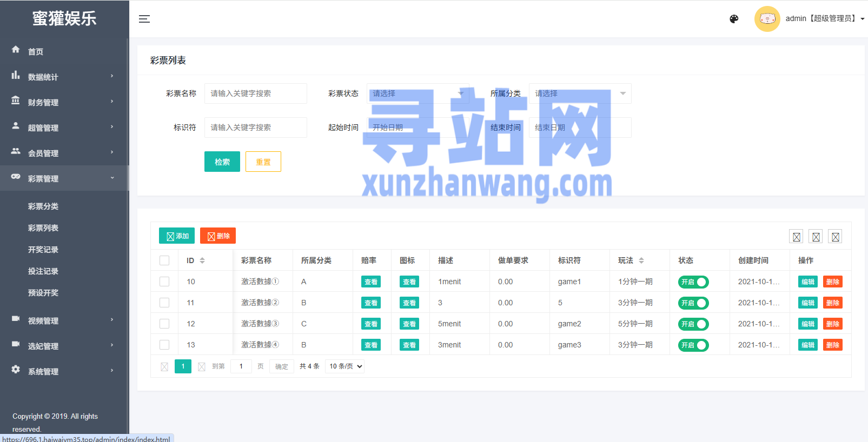Click the red 删除 button for row 13
Image resolution: width=868 pixels, height=442 pixels.
[x=832, y=345]
